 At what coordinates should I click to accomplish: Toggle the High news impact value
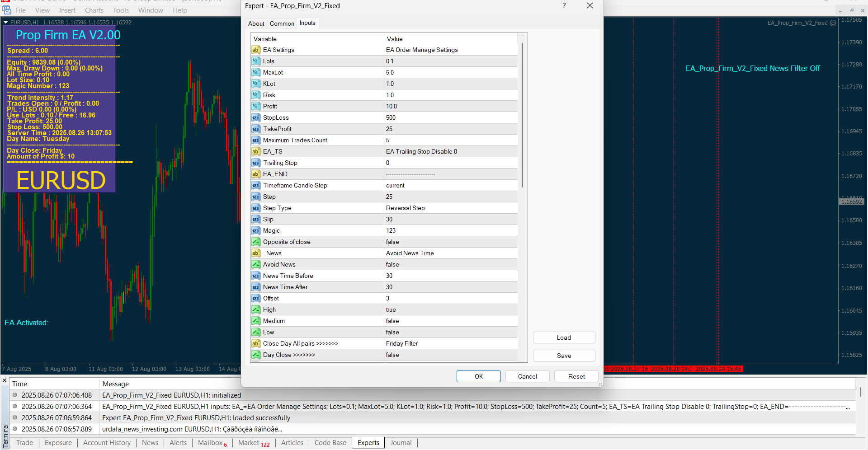450,309
